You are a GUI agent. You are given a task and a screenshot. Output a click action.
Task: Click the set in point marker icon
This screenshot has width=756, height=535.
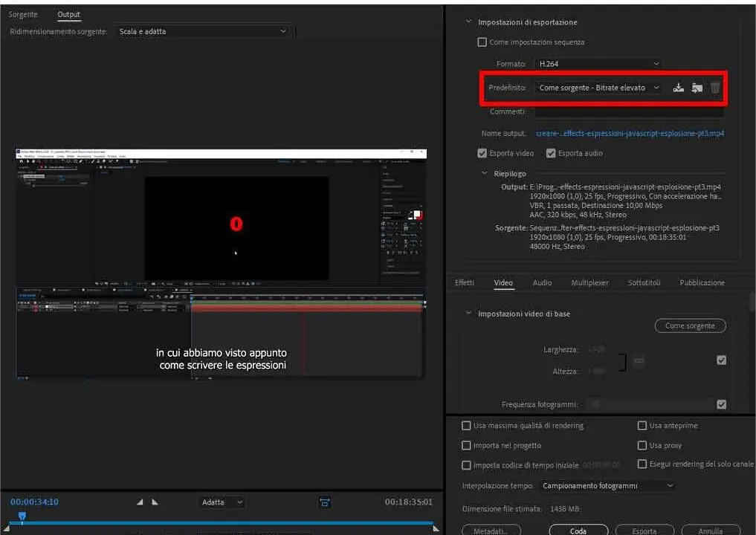[139, 502]
